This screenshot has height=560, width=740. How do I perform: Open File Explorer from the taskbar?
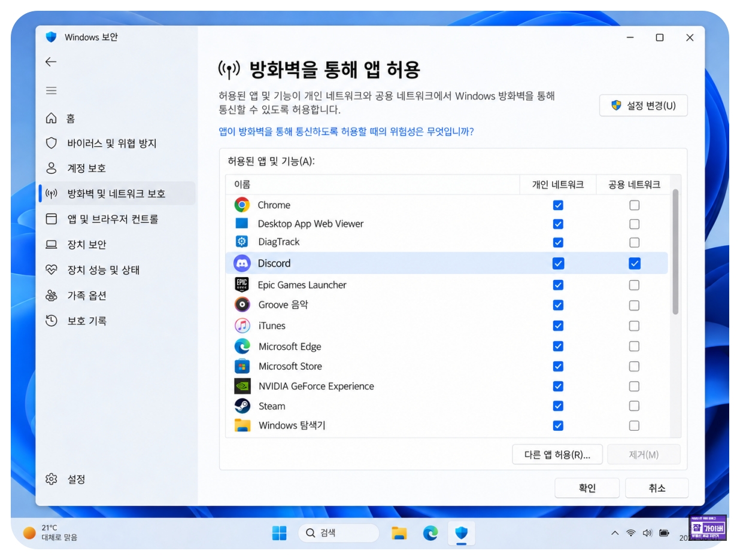tap(399, 533)
